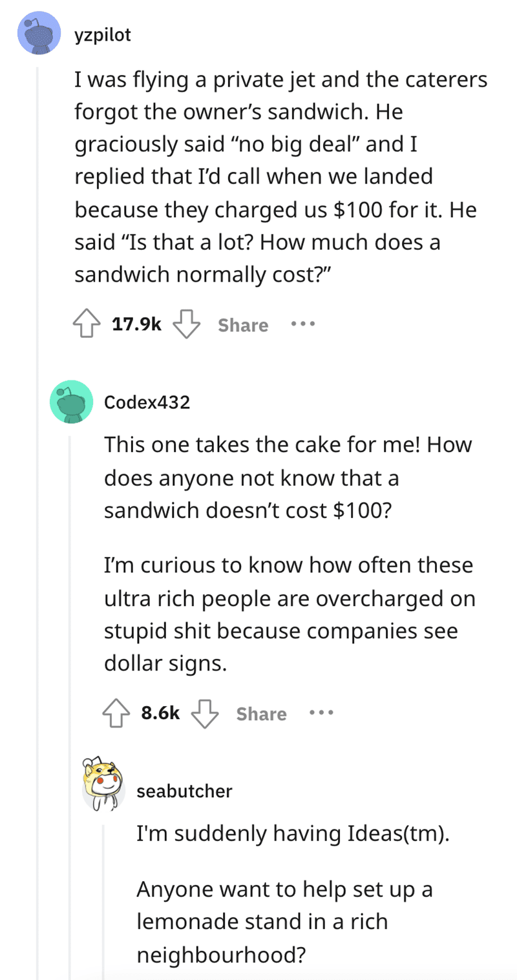Open more options on yzpilot's comment

point(302,325)
